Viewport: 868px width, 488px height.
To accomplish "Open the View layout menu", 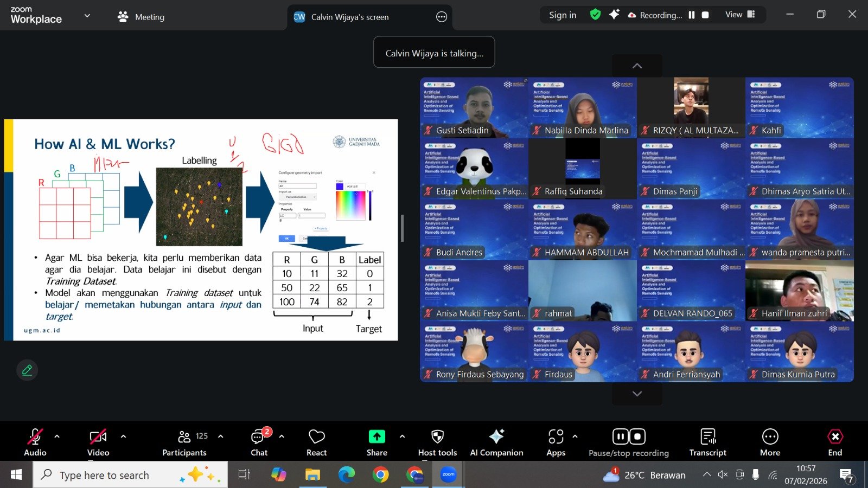I will [740, 15].
